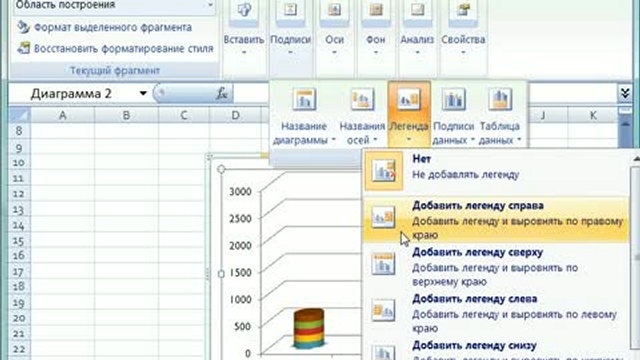Viewport: 640px width, 360px height.
Task: Open Название диаграммы dropdown arrow
Action: (333, 140)
